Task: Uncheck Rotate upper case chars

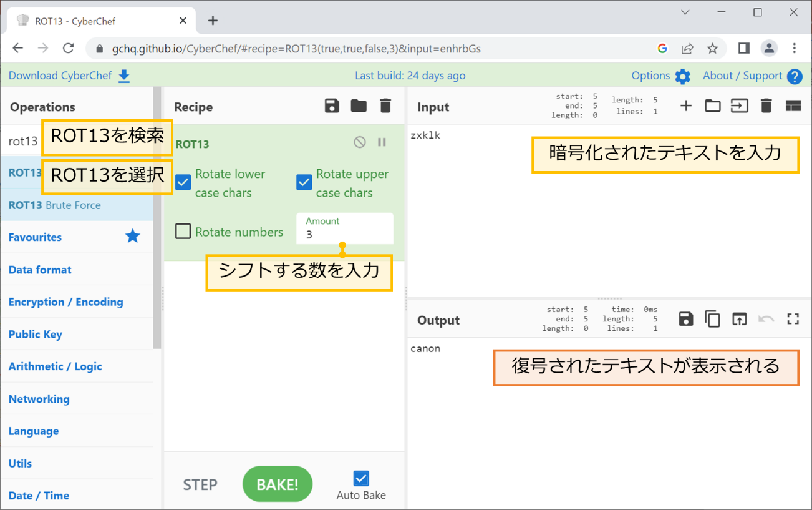Action: (304, 182)
